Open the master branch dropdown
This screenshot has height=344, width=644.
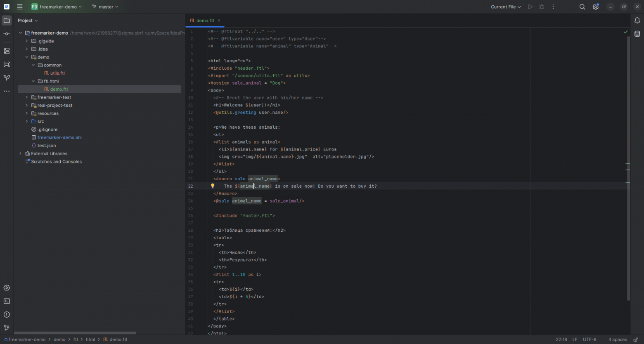[x=105, y=7]
